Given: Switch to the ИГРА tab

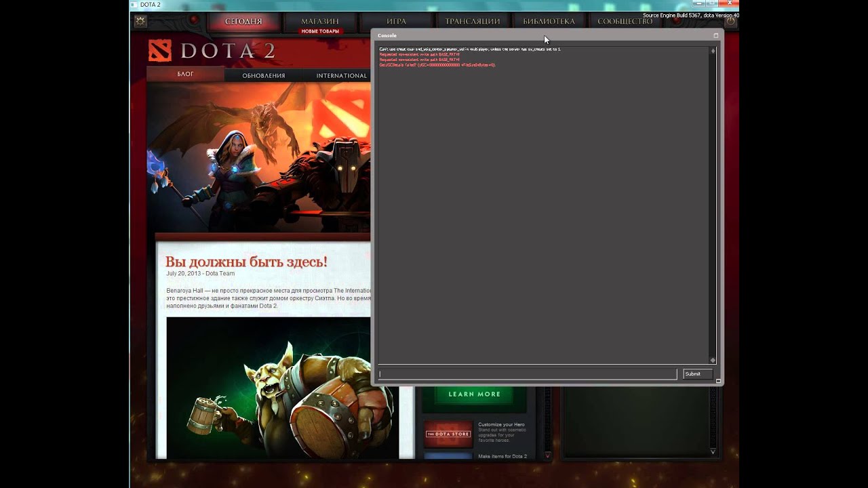Looking at the screenshot, I should [x=397, y=22].
